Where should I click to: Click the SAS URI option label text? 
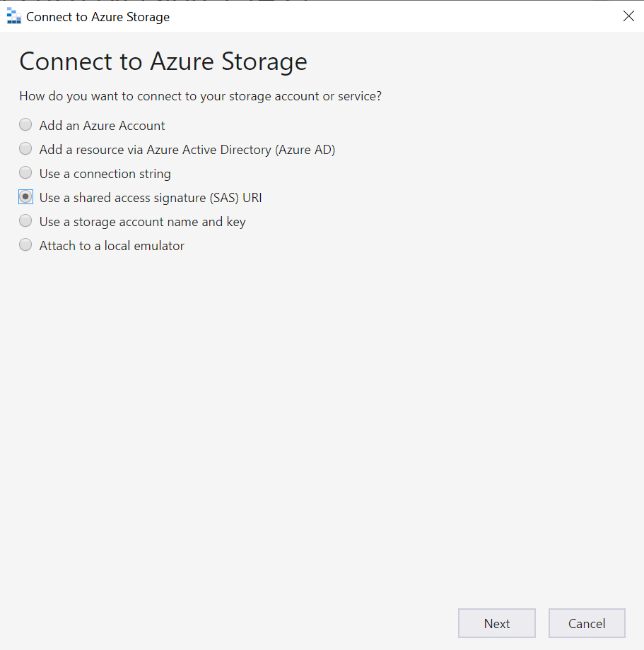pyautogui.click(x=151, y=197)
